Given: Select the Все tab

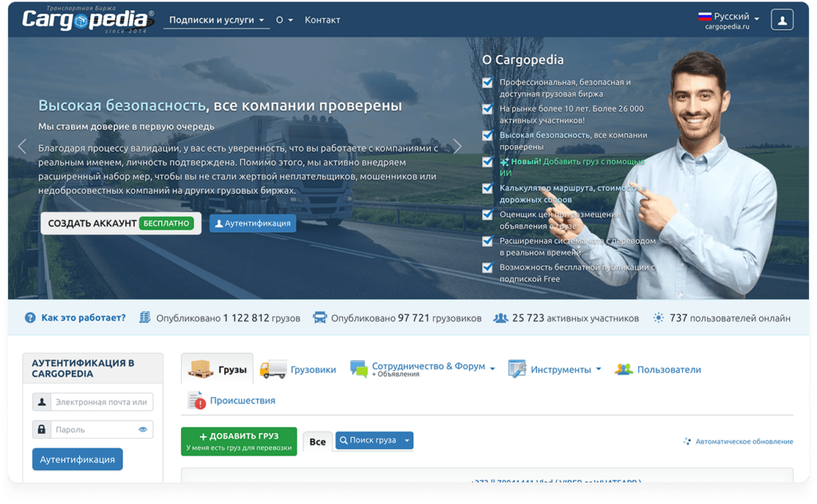Looking at the screenshot, I should tap(317, 440).
